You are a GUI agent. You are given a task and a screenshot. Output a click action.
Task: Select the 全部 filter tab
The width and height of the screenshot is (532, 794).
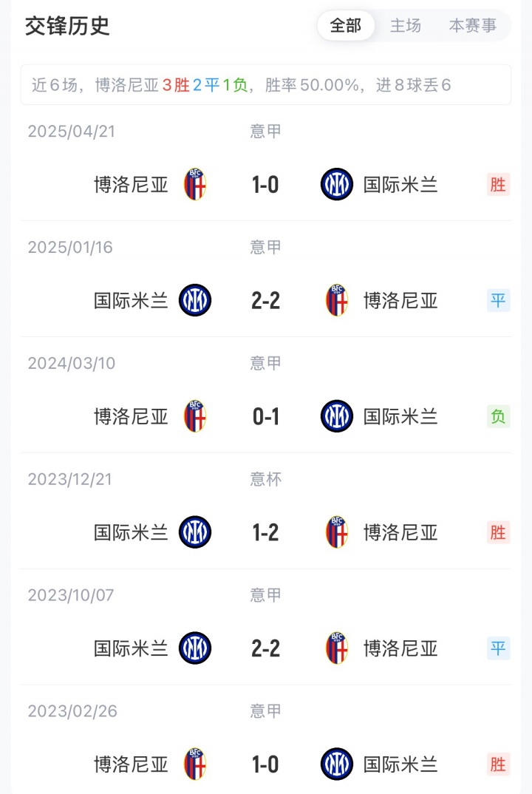pyautogui.click(x=346, y=26)
